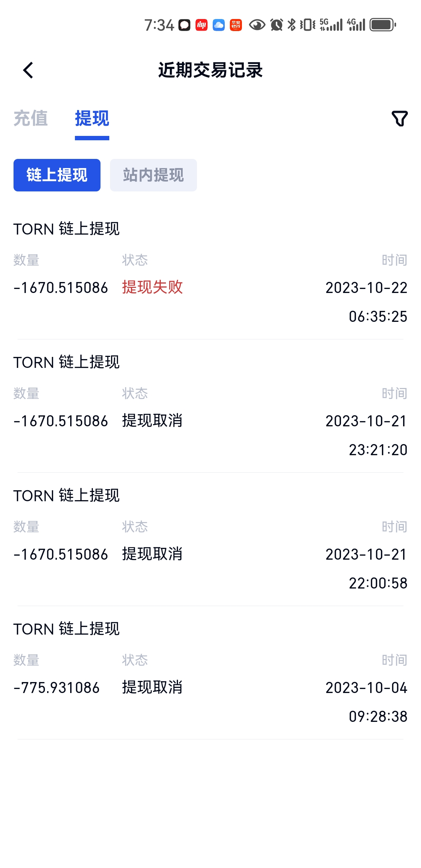Screen dimensions: 421x868
Task: Tap the back arrow icon
Action: pyautogui.click(x=28, y=70)
